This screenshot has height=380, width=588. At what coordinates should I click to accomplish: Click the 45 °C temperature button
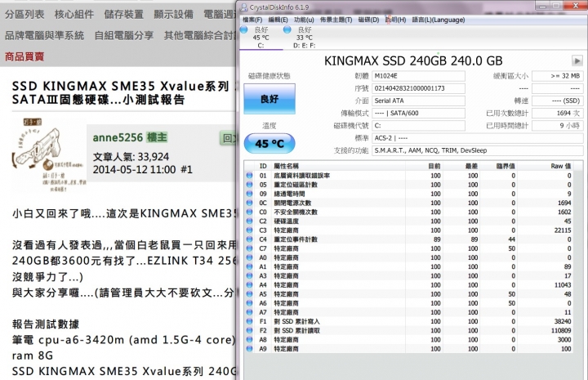coord(269,144)
